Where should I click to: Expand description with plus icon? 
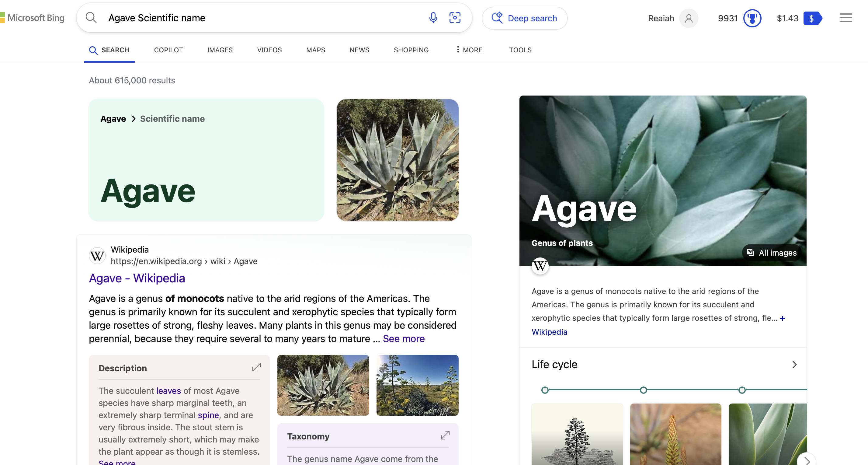click(783, 318)
